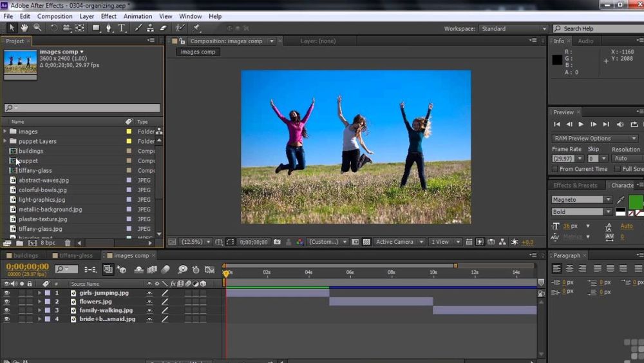Toggle lock for girls-jumping.jpg layer

pos(29,293)
